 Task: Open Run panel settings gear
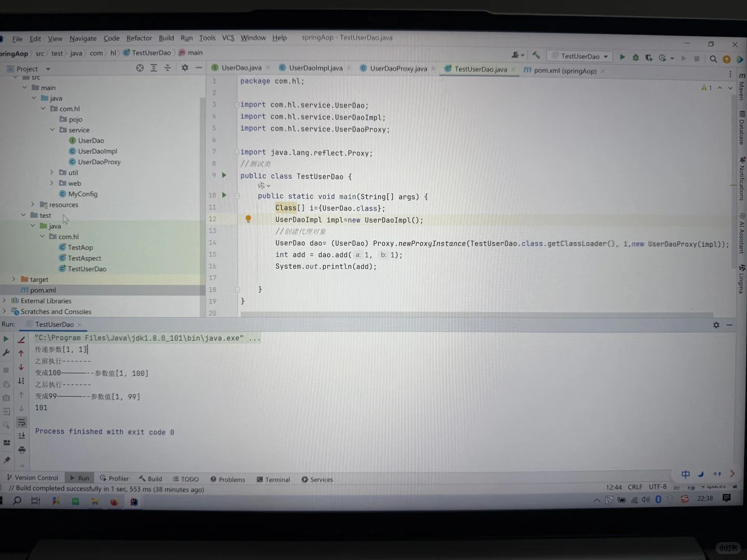point(716,325)
